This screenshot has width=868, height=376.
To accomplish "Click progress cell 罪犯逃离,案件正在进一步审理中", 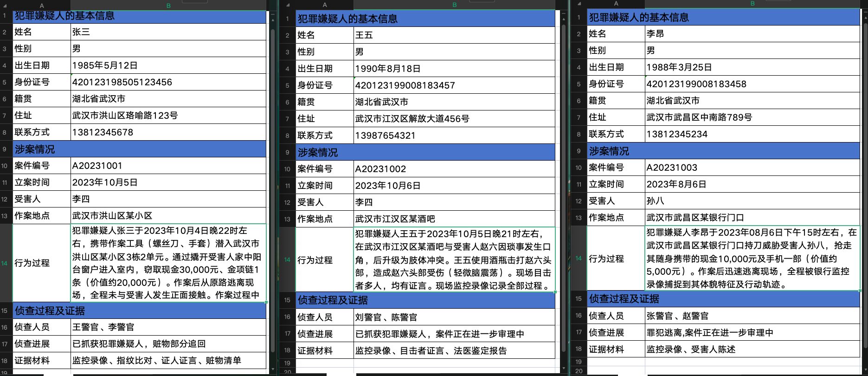I will coord(752,333).
